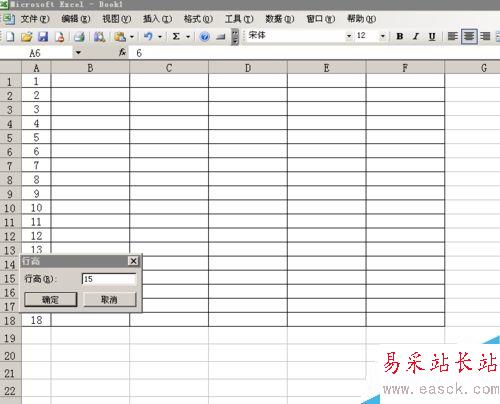Click the New workbook icon
This screenshot has width=500, height=404.
click(10, 36)
